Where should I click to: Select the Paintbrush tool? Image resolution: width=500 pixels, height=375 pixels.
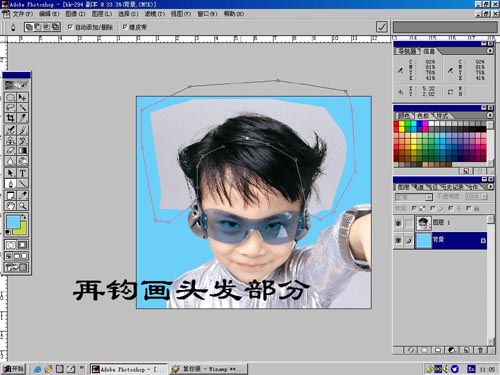[x=22, y=130]
